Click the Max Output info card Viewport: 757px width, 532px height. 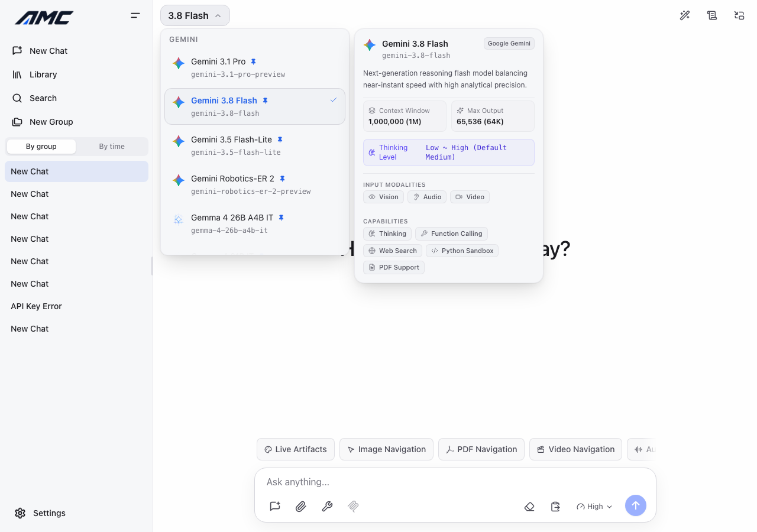(493, 116)
